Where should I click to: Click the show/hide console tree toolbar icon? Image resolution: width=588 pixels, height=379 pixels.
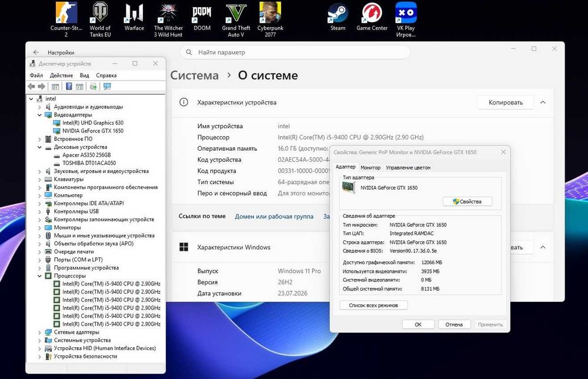click(55, 87)
